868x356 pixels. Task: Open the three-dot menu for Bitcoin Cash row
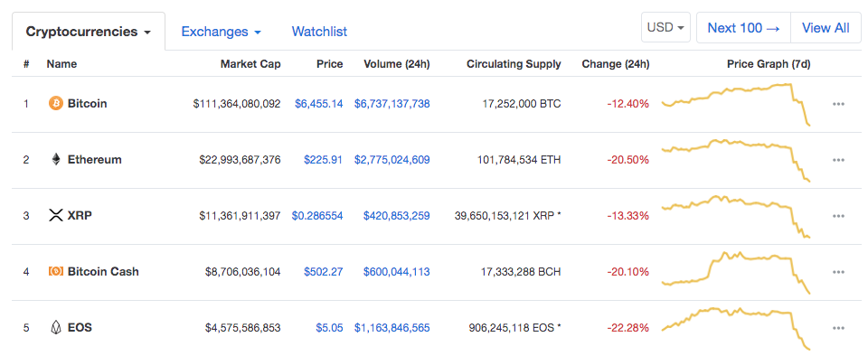coord(838,272)
